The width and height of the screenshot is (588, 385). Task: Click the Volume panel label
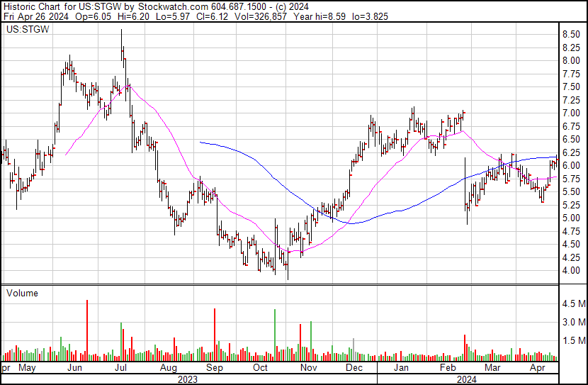pos(22,293)
